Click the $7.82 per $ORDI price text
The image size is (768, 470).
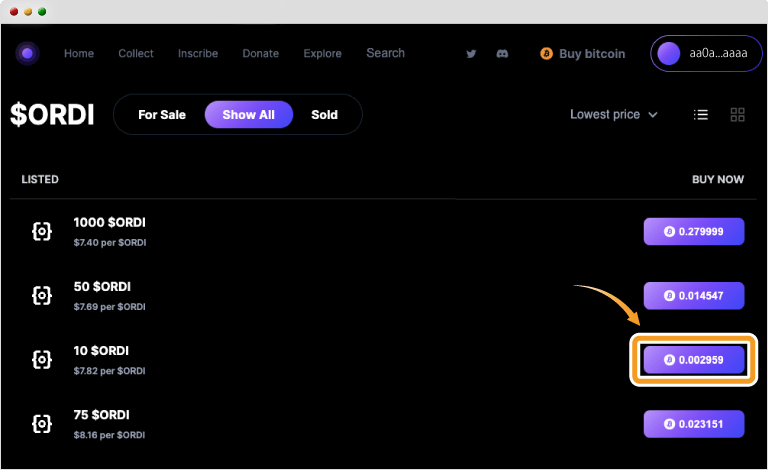click(x=109, y=371)
